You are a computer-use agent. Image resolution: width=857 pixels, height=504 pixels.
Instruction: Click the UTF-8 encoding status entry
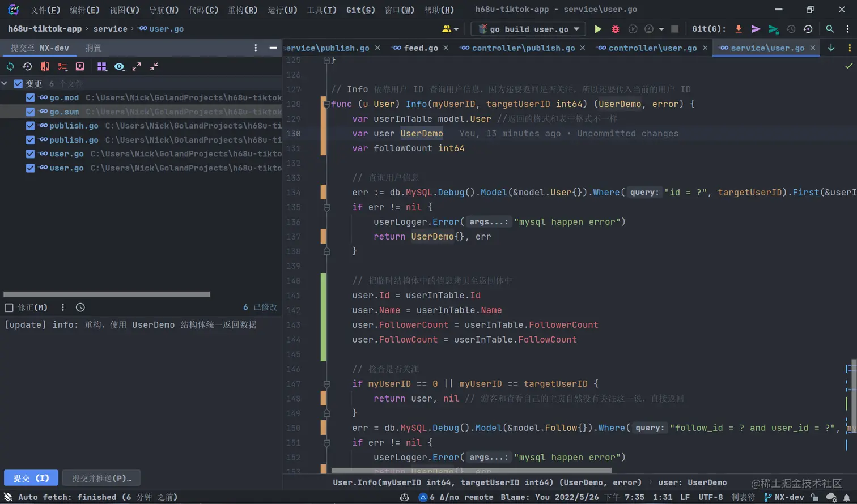710,497
